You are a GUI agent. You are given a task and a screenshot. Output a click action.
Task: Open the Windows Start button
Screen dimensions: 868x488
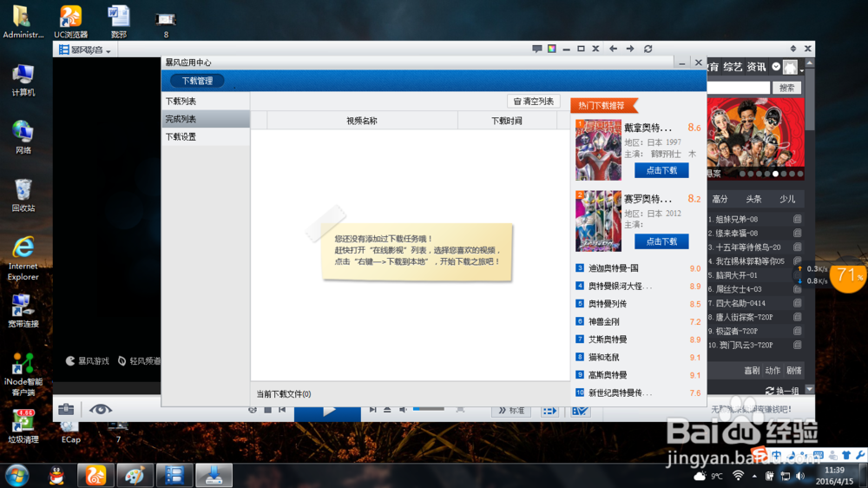[16, 476]
